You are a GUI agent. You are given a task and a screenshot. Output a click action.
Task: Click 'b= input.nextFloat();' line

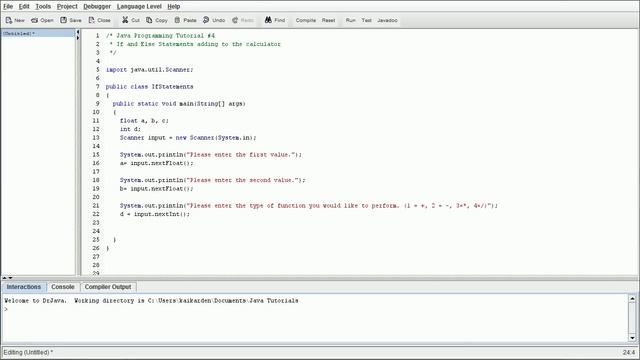click(157, 189)
